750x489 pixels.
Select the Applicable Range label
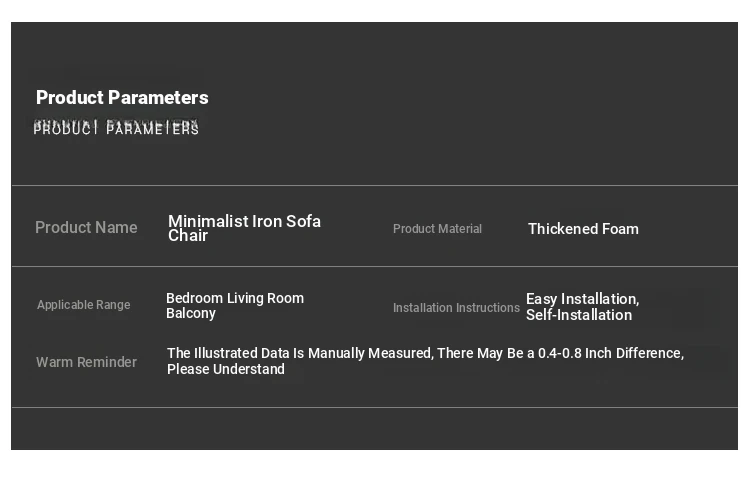(x=84, y=305)
